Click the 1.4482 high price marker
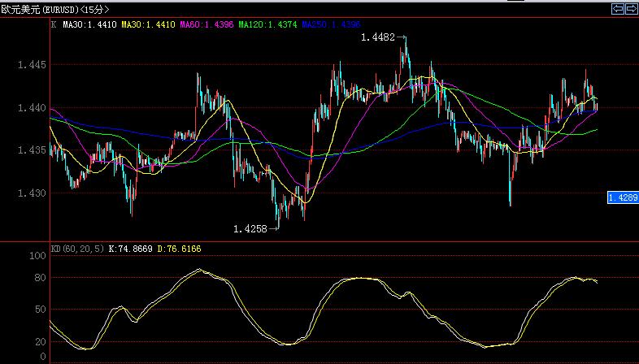Viewport: 639px width, 364px height. point(378,37)
